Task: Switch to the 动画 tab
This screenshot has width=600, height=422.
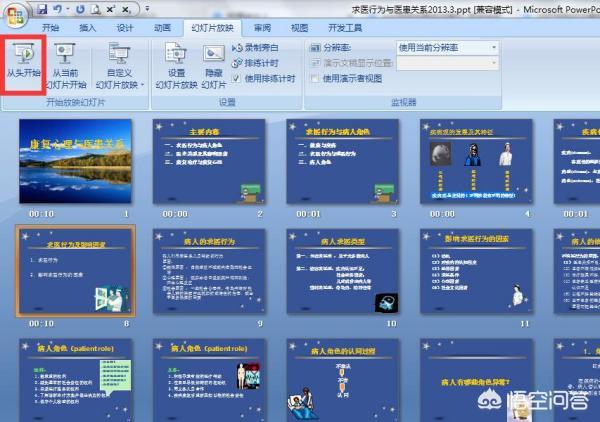Action: pos(162,28)
